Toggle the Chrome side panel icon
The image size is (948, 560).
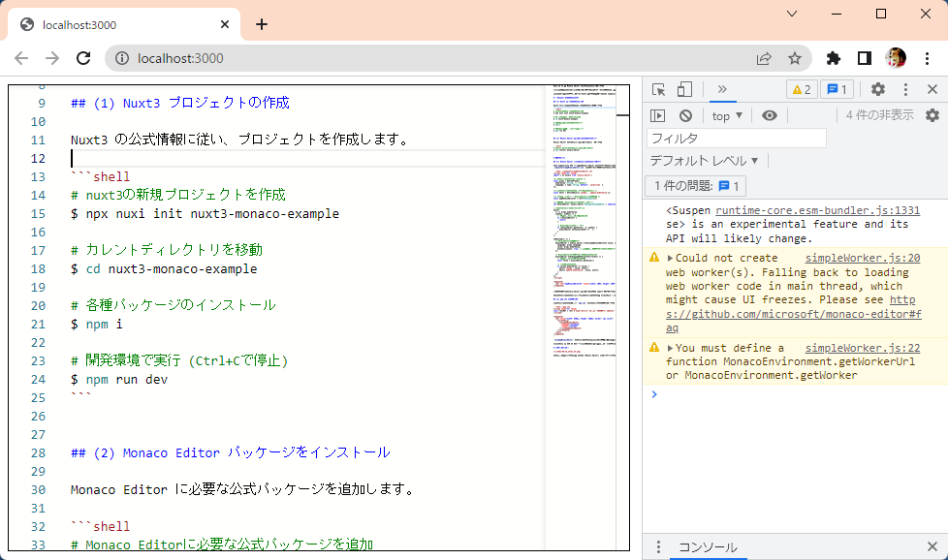pos(865,58)
